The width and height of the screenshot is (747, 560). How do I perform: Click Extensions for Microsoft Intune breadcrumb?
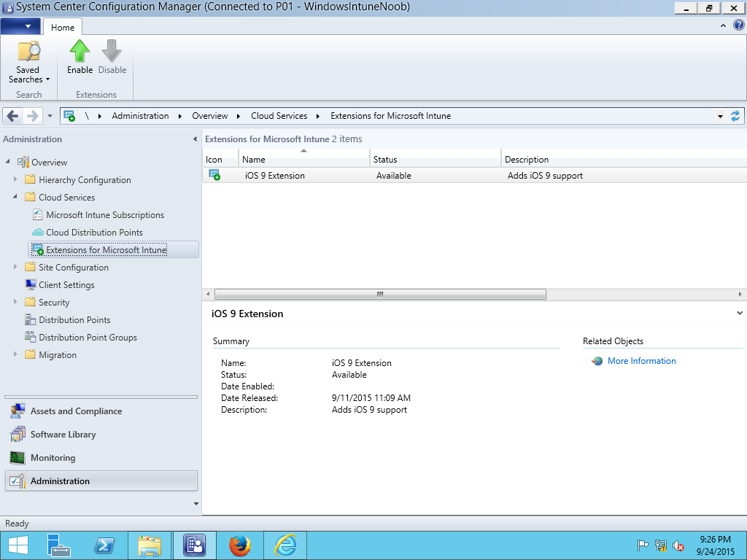(x=391, y=116)
